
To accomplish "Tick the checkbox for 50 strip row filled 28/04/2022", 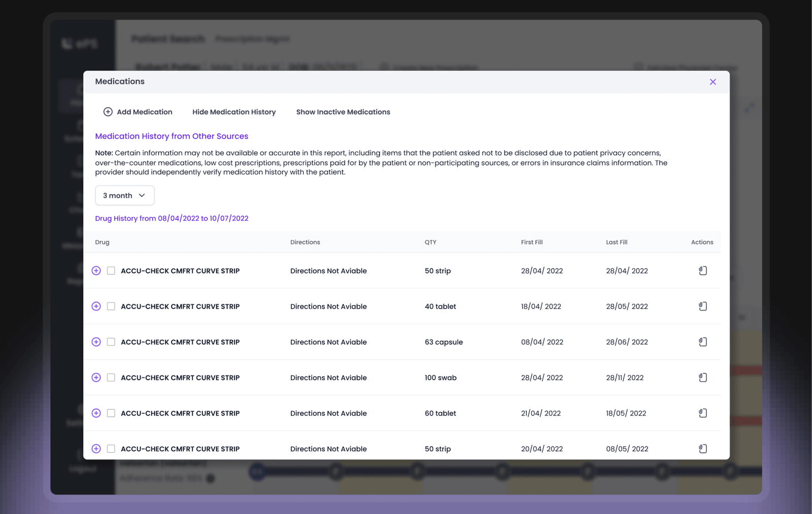I will 111,271.
